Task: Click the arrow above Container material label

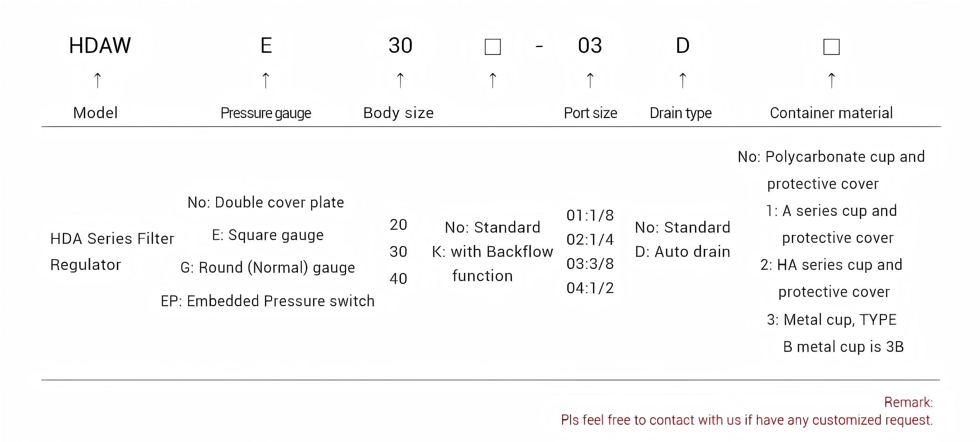Action: coord(831,81)
